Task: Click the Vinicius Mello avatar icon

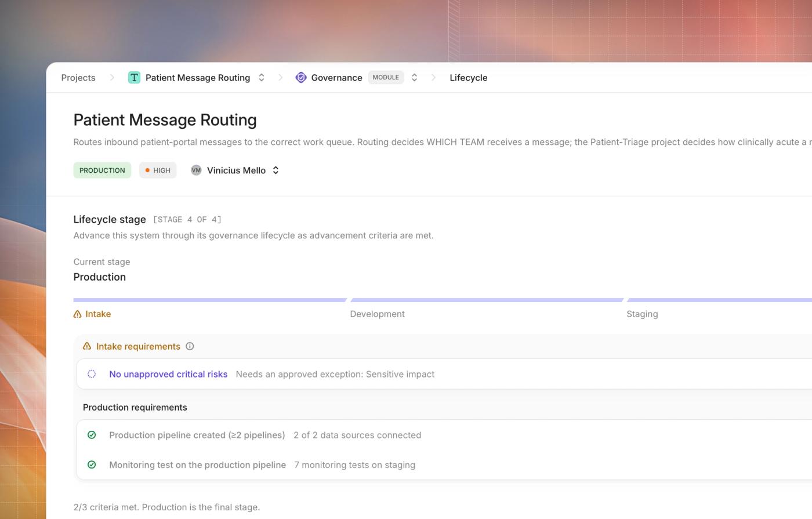Action: click(x=196, y=170)
